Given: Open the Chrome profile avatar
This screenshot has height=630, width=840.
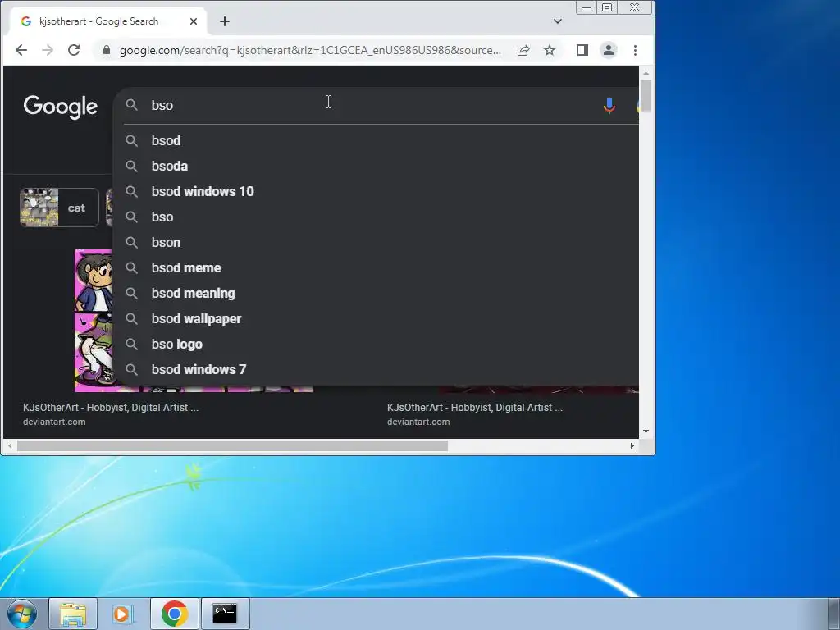Looking at the screenshot, I should 609,50.
